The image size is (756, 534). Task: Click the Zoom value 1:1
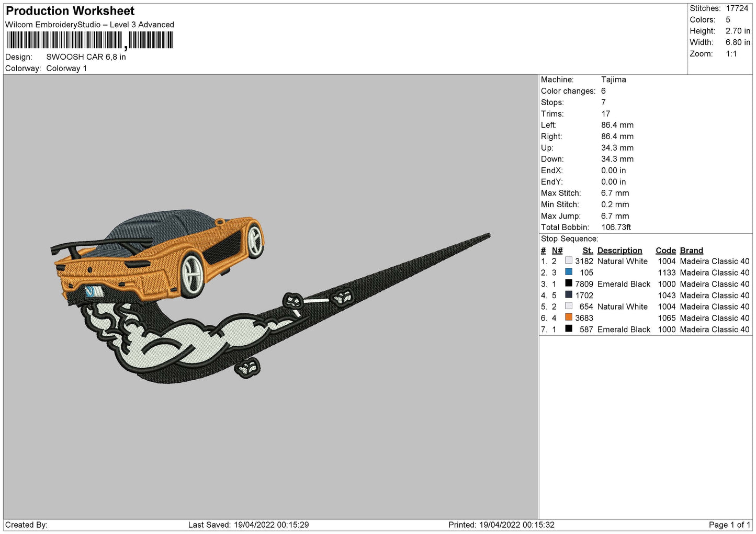tap(731, 54)
